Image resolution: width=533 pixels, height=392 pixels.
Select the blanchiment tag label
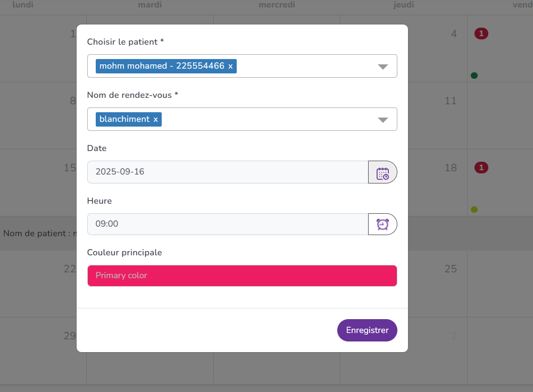(x=124, y=119)
